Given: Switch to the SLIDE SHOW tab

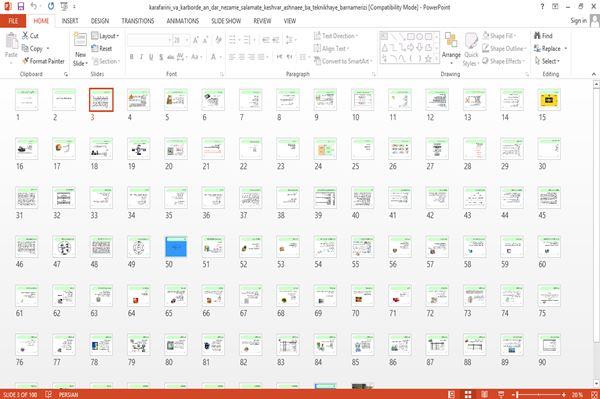Looking at the screenshot, I should click(226, 21).
